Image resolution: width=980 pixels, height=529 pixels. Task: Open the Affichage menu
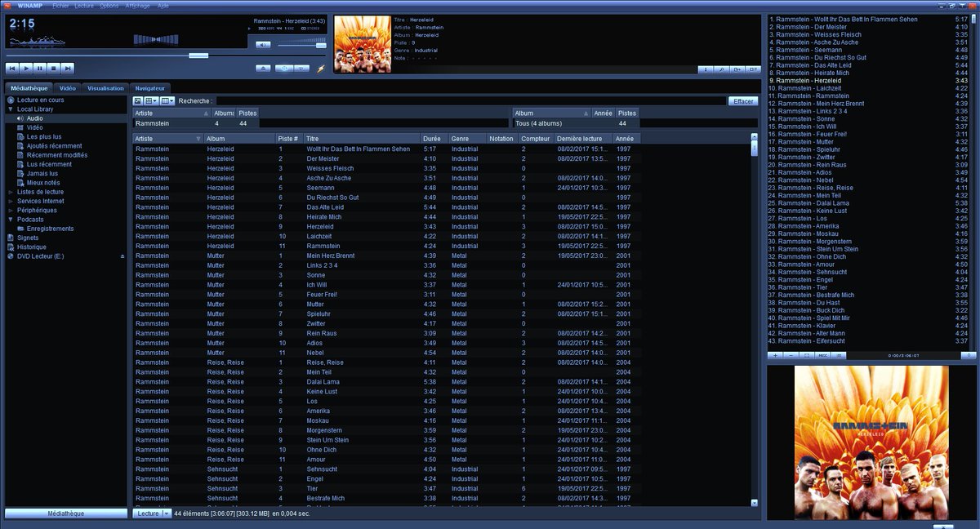[137, 5]
